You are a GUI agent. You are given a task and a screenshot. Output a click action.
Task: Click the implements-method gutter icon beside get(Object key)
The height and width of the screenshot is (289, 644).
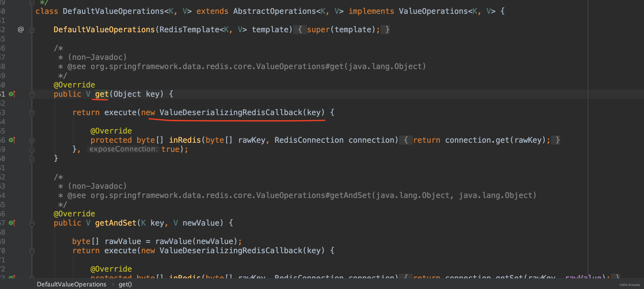[12, 94]
